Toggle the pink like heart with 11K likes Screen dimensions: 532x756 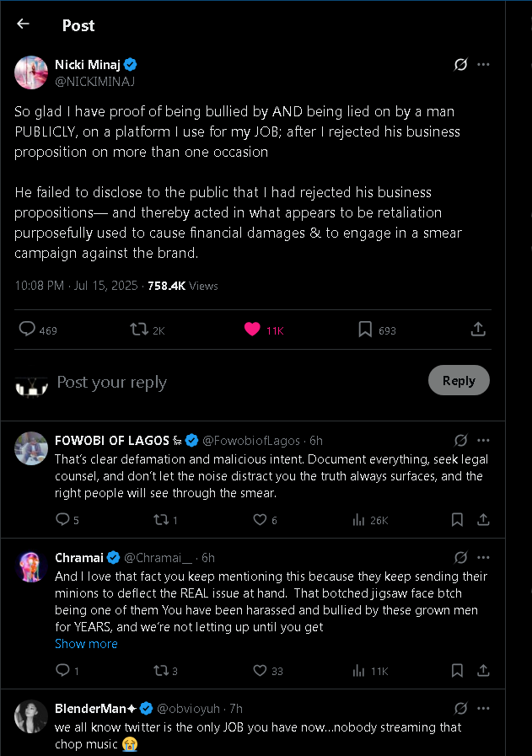click(x=252, y=330)
